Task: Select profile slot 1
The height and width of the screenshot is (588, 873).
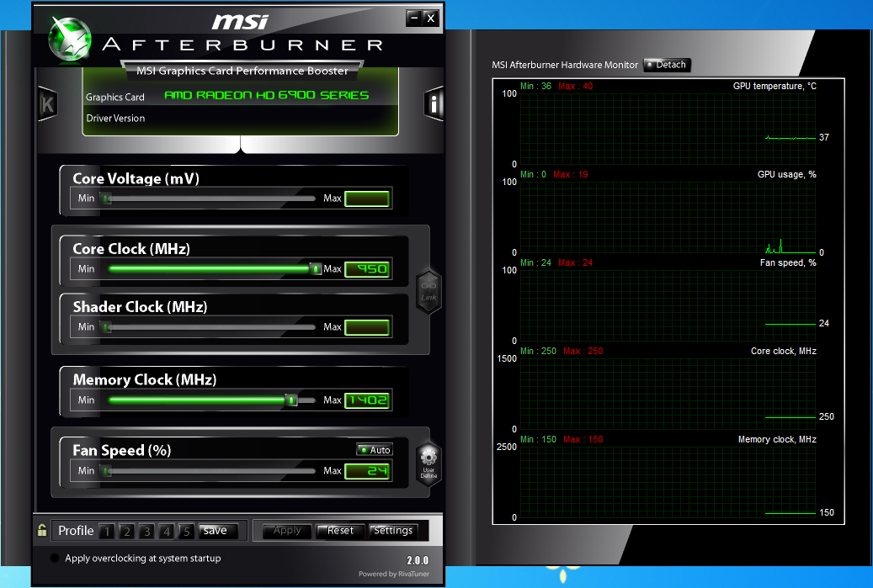Action: pyautogui.click(x=107, y=532)
